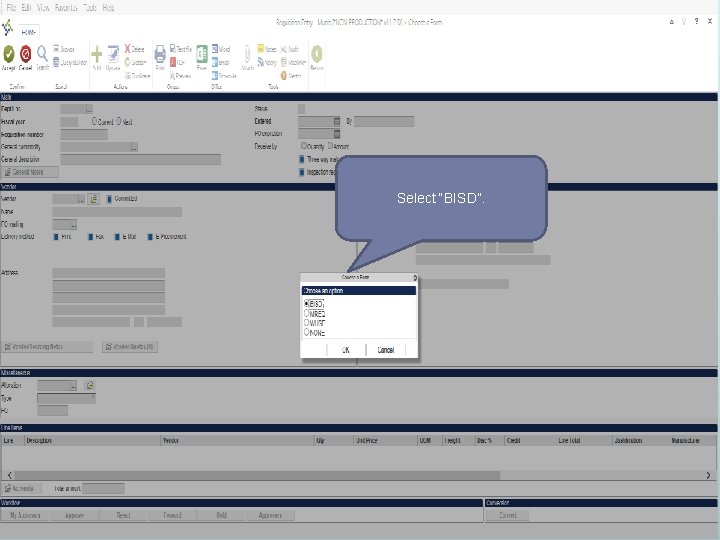Click the Notify icon in Tools group
720x540 pixels.
(x=260, y=62)
